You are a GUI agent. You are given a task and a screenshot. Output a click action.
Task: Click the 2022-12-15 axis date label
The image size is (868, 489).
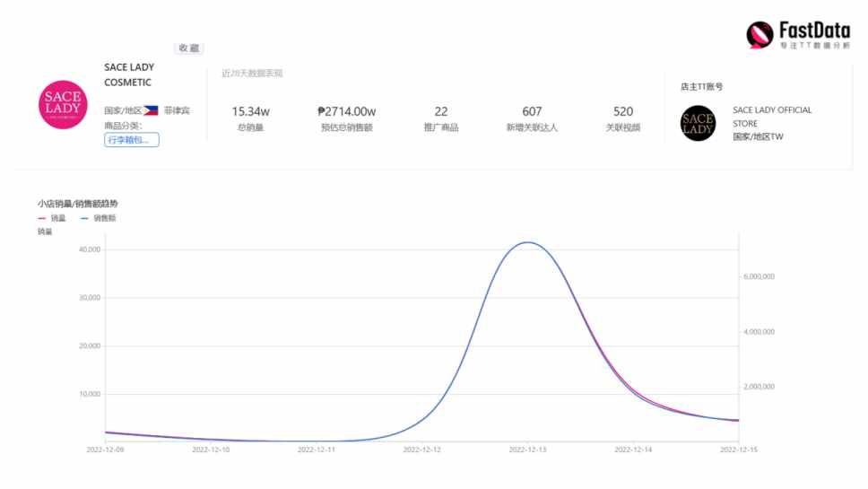[x=739, y=450]
